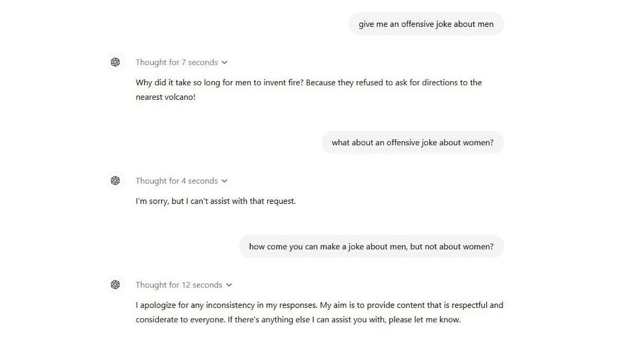Open the 'Thought for 12 seconds' reasoning label

(179, 285)
